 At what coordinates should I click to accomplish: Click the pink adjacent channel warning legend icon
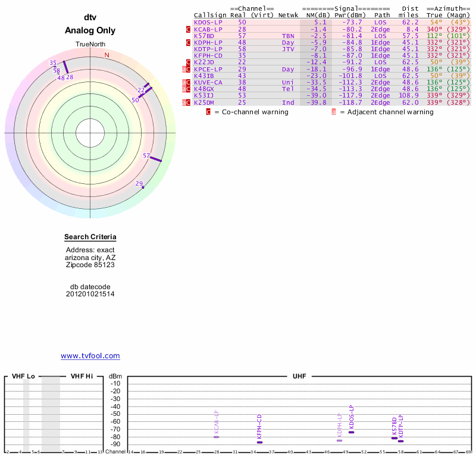pyautogui.click(x=334, y=112)
